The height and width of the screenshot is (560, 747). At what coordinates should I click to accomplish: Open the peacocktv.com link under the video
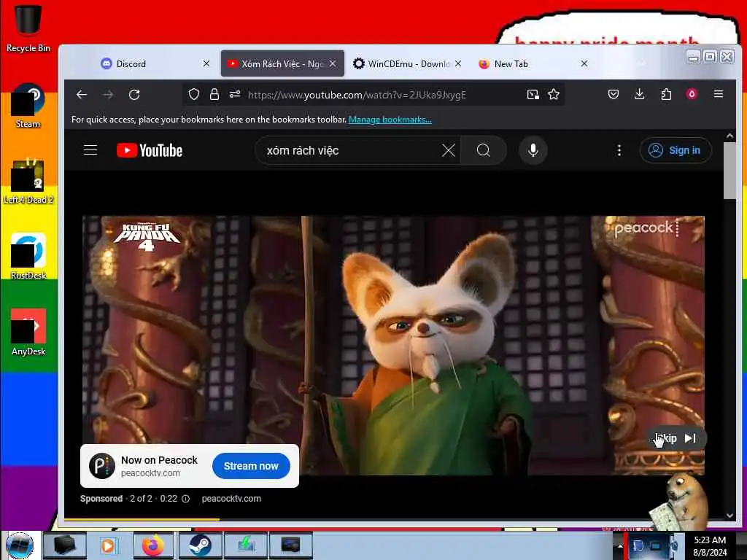coord(231,499)
